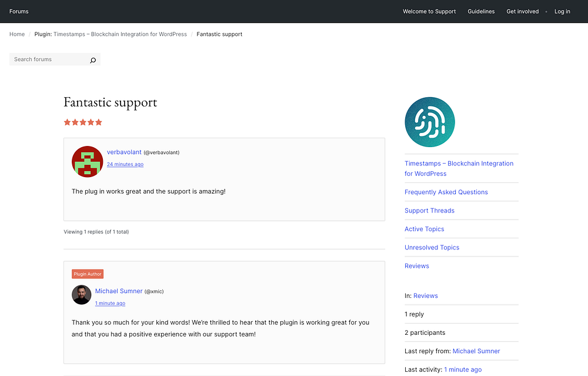This screenshot has width=588, height=376.
Task: Open Michael Sumner author name link in reply
Action: (x=119, y=291)
